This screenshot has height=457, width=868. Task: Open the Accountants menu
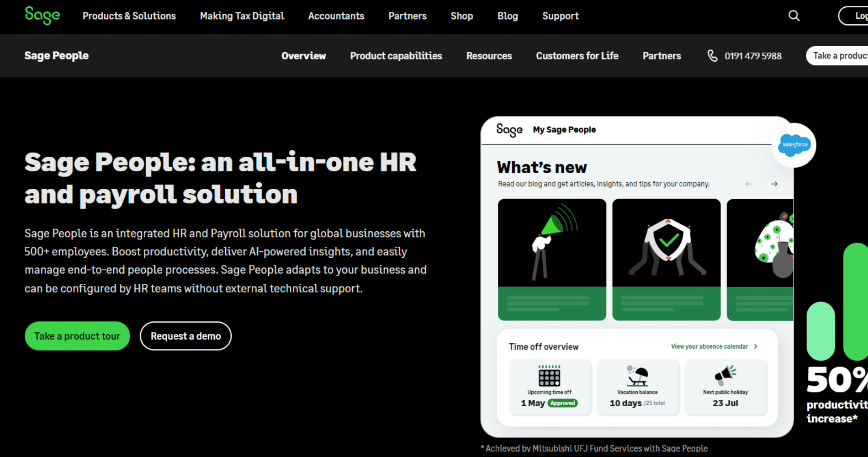pyautogui.click(x=336, y=16)
